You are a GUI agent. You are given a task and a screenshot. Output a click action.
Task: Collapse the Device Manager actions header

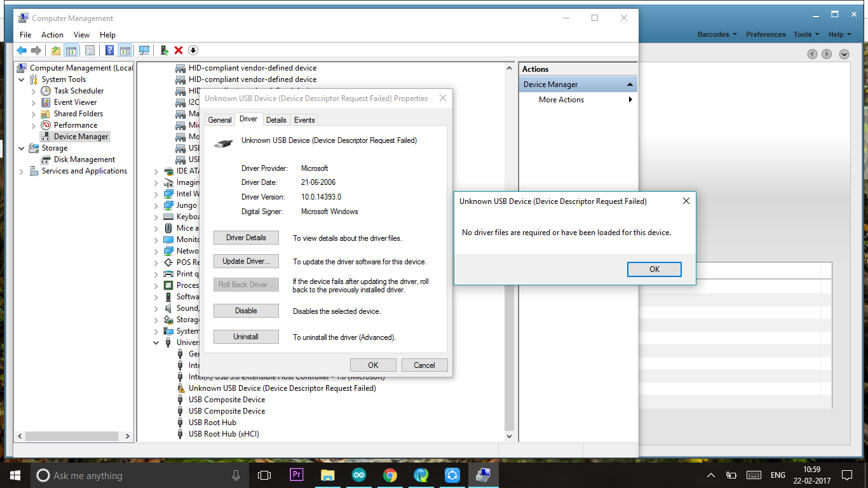point(630,85)
